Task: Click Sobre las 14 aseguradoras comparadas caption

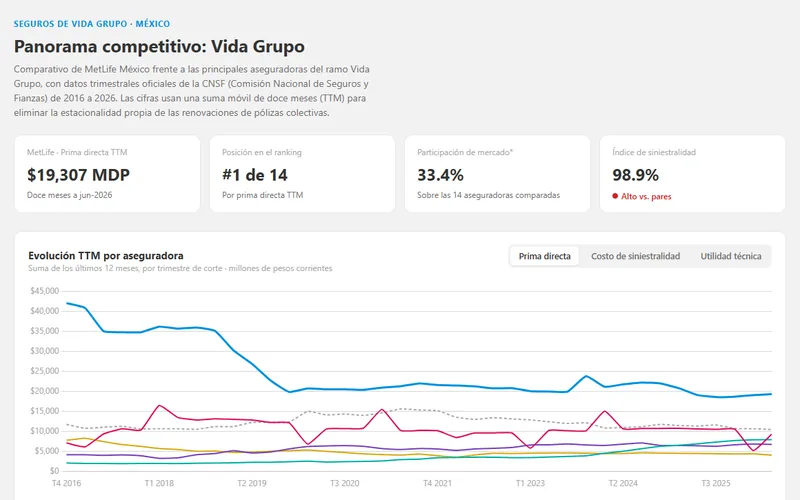Action: click(x=488, y=195)
